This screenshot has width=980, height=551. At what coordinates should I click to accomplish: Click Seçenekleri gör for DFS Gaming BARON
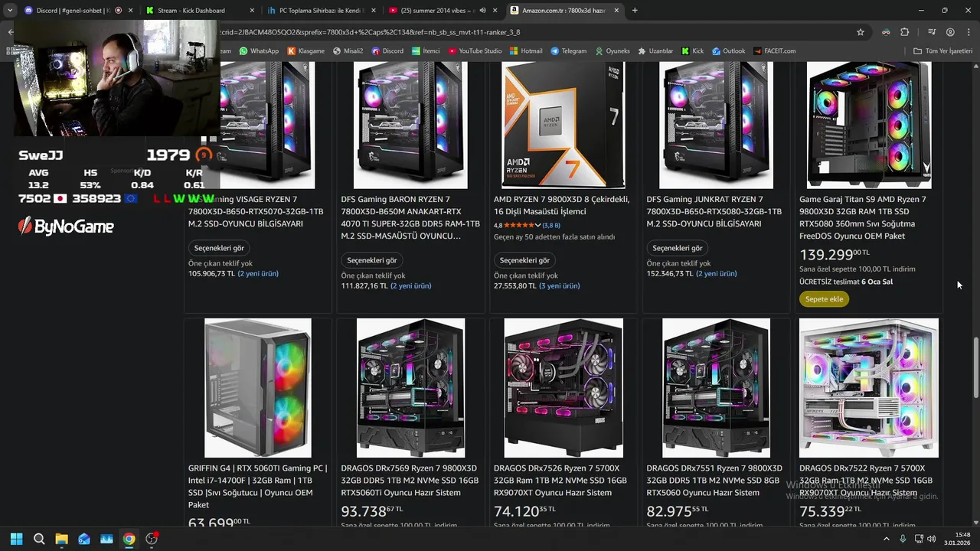[x=372, y=260]
